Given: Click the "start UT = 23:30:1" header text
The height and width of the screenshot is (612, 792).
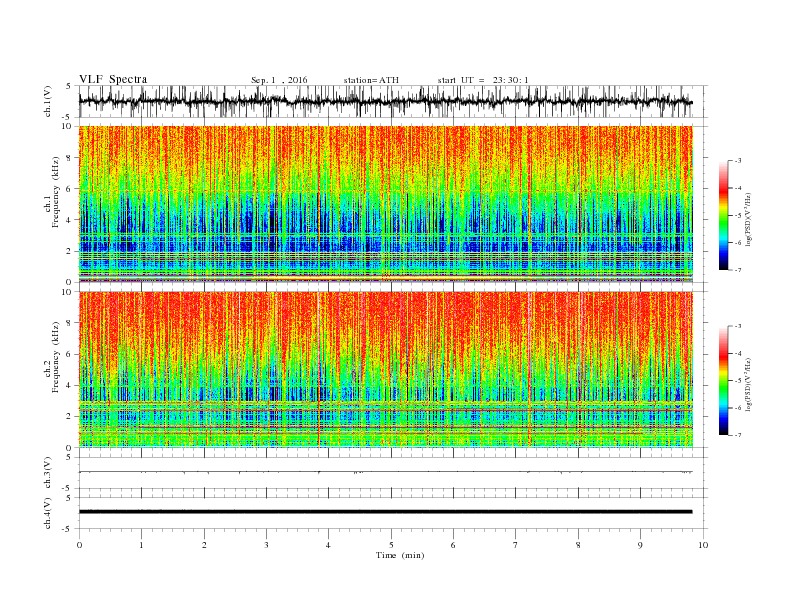Looking at the screenshot, I should pyautogui.click(x=483, y=80).
